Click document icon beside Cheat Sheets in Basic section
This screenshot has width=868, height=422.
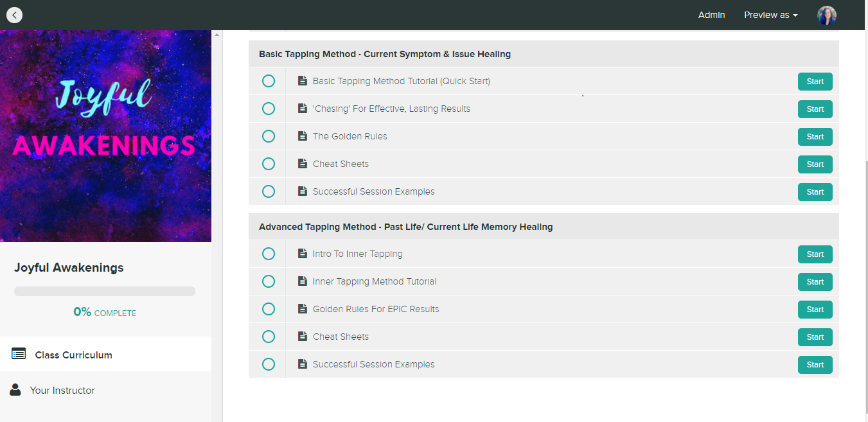pyautogui.click(x=303, y=164)
